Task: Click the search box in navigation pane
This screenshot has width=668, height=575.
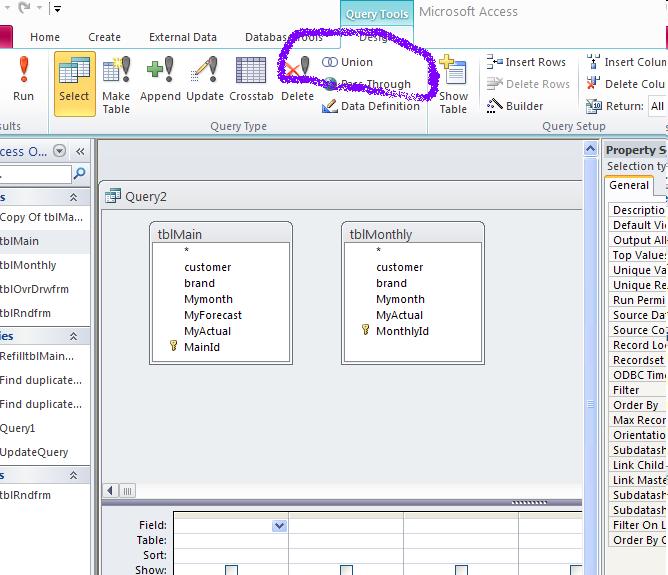Action: pyautogui.click(x=35, y=174)
